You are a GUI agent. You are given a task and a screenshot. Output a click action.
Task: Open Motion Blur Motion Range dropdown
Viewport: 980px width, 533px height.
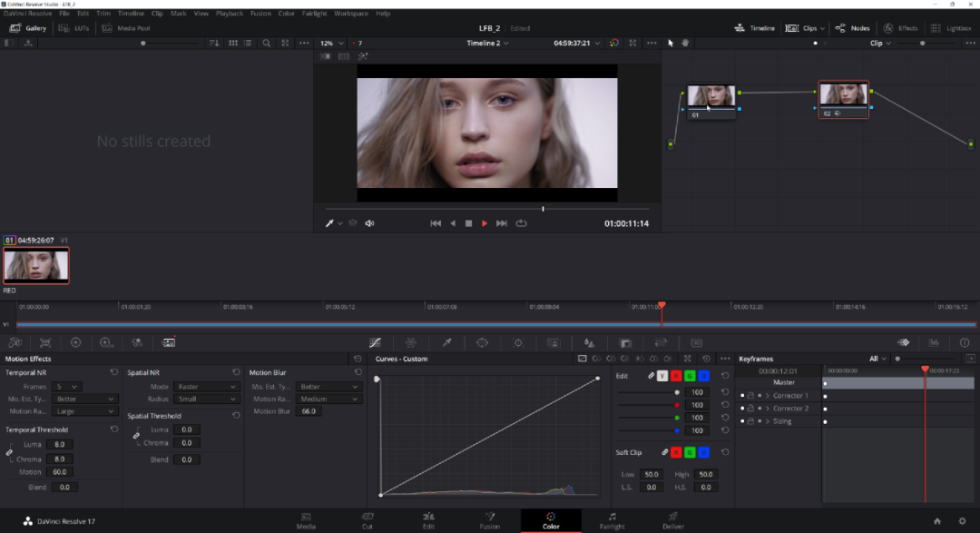point(328,399)
